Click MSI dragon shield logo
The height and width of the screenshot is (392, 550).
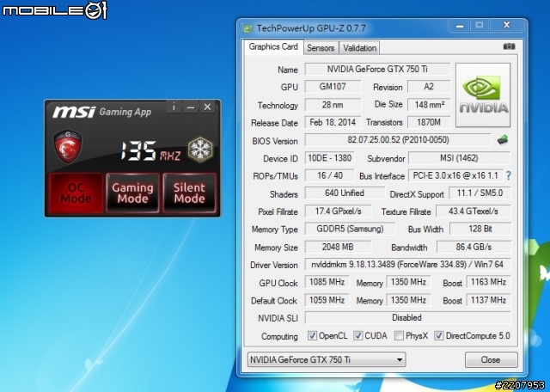click(x=68, y=146)
